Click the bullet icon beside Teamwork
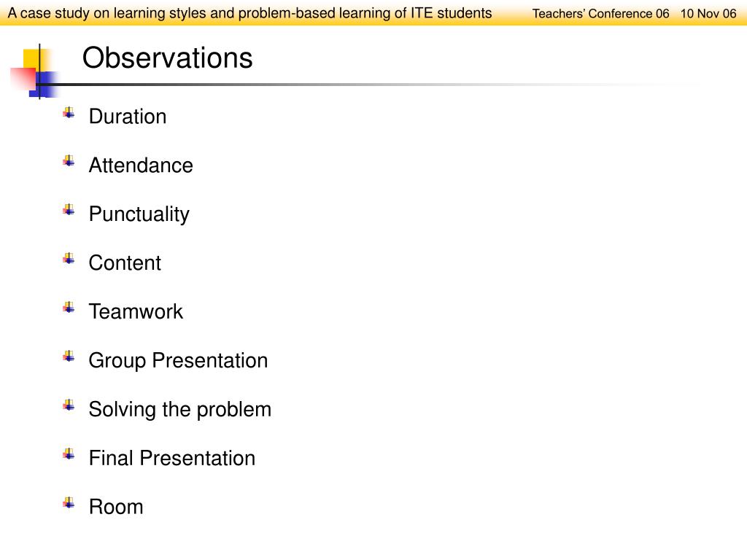The height and width of the screenshot is (560, 747). pyautogui.click(x=69, y=308)
